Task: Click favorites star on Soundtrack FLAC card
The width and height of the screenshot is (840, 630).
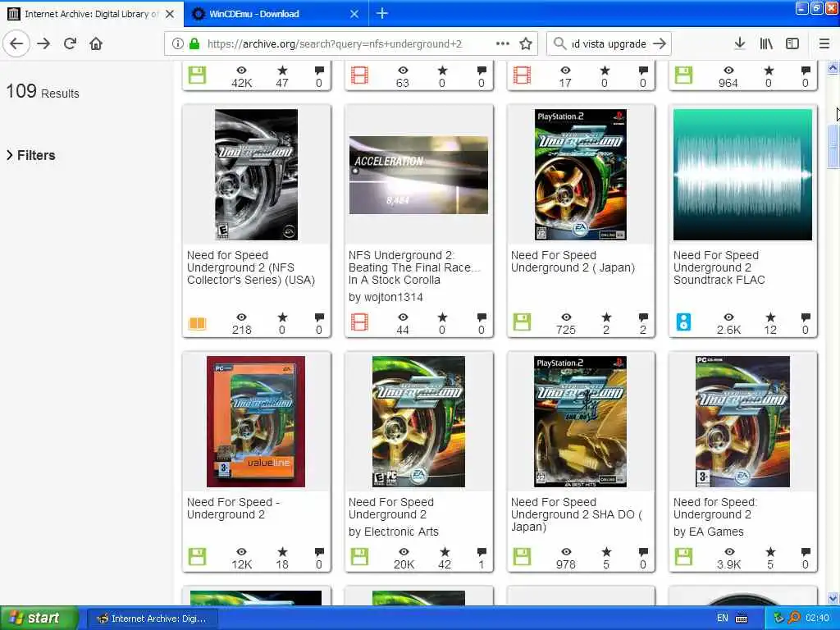Action: (770, 317)
